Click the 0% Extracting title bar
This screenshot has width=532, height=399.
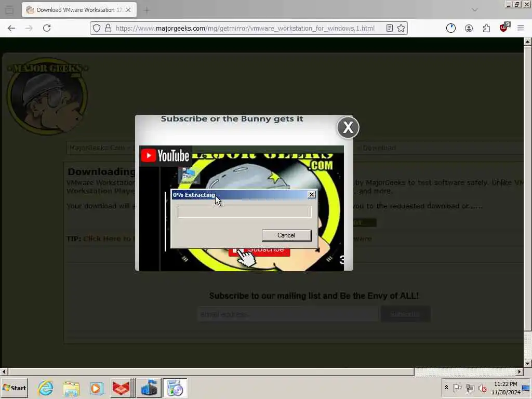click(239, 195)
